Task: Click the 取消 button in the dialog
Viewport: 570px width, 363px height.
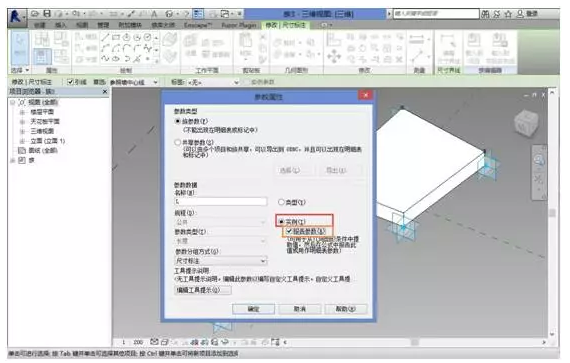Action: (x=300, y=309)
